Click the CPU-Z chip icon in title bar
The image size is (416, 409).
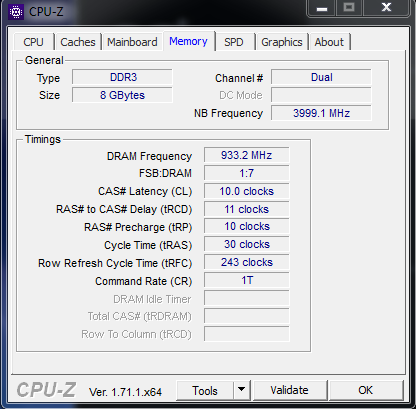tap(15, 12)
